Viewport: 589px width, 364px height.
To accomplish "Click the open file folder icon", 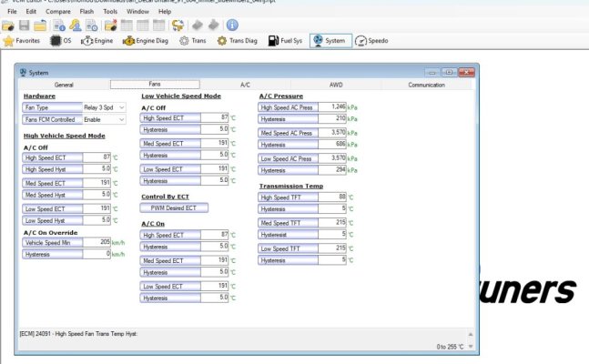I will [x=8, y=25].
